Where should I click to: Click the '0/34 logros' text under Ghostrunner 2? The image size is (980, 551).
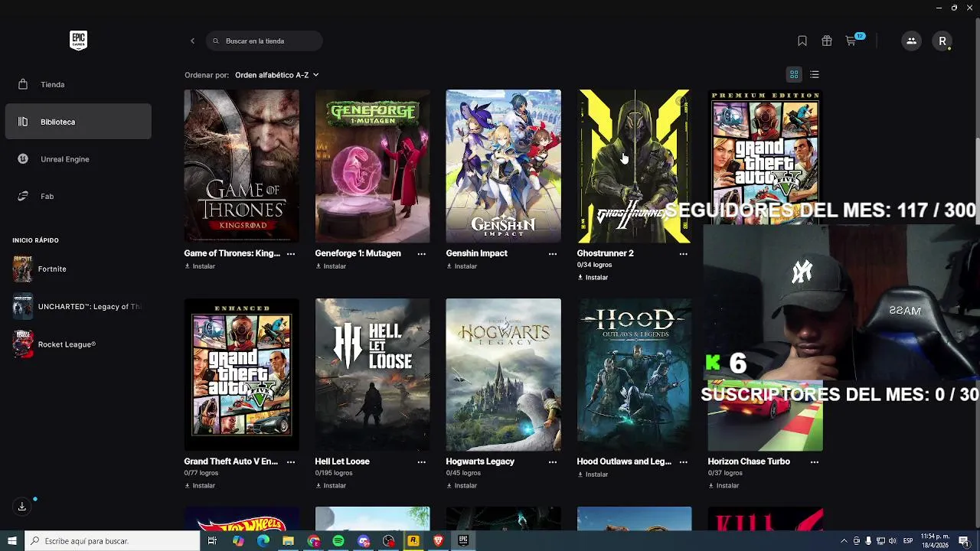point(594,265)
